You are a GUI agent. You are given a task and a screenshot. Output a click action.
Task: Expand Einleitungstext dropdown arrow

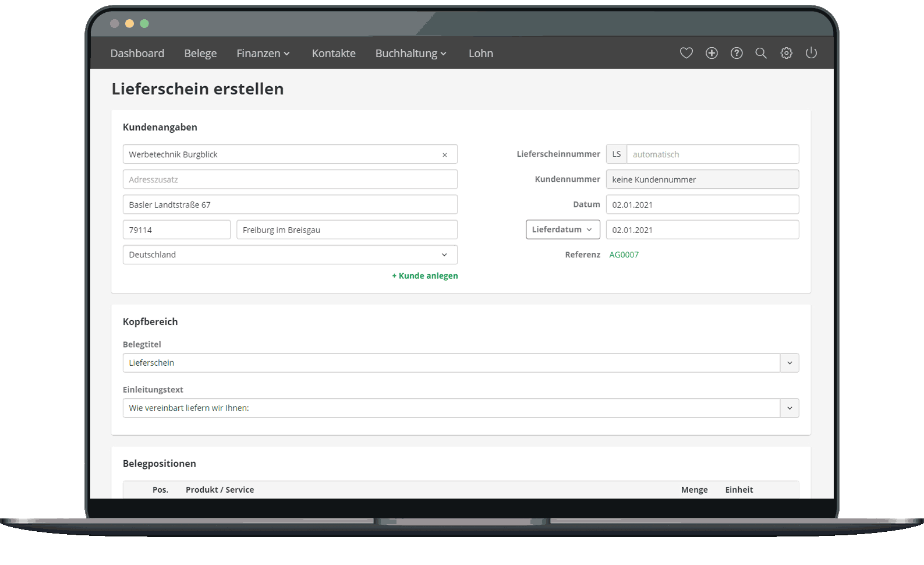(x=790, y=408)
